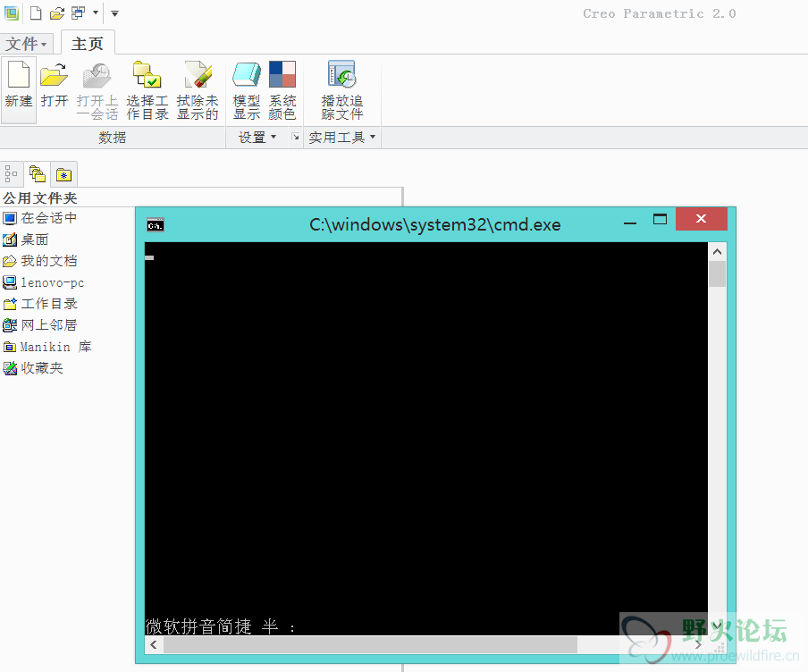Image resolution: width=808 pixels, height=672 pixels.
Task: Click the Creo application icon at top-left
Action: (x=12, y=13)
